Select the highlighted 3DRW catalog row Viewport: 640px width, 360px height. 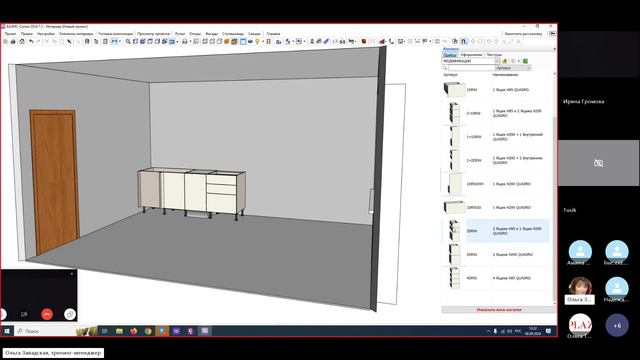[496, 231]
